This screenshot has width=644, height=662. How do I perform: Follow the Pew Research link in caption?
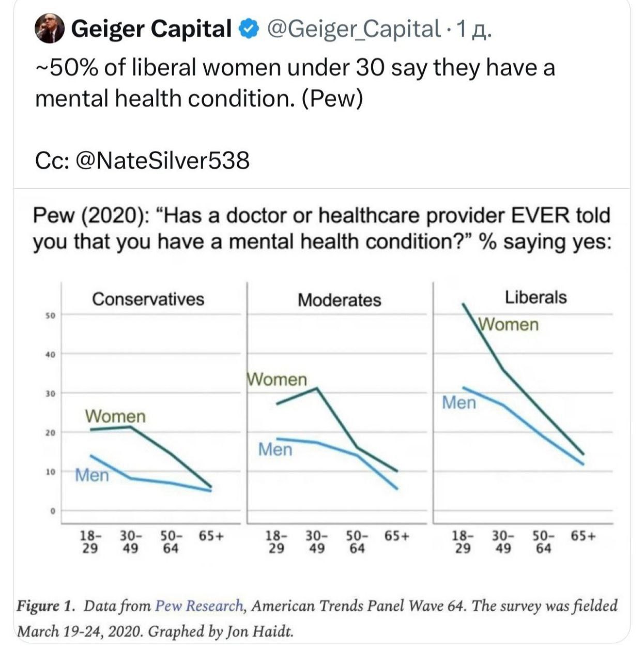pos(199,606)
